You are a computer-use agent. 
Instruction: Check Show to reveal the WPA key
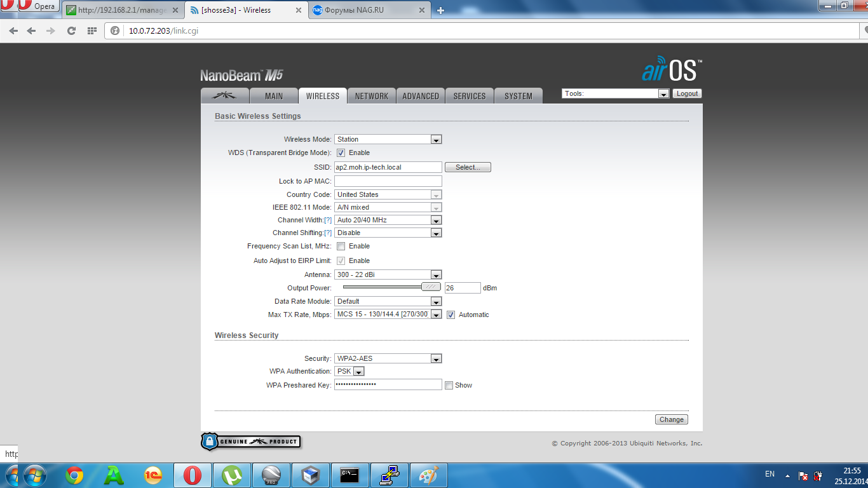tap(449, 385)
